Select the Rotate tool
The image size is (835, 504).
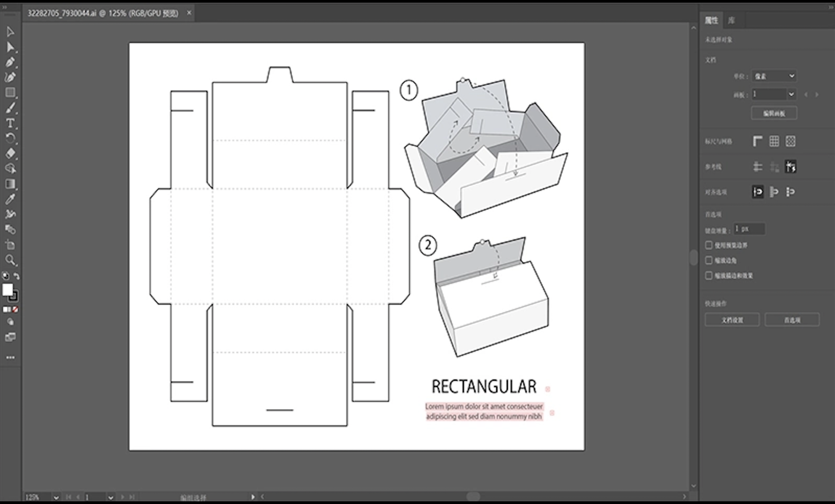(x=10, y=138)
